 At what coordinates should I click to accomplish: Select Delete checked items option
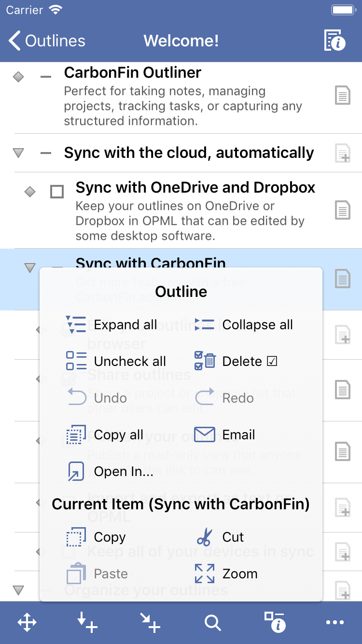pyautogui.click(x=236, y=361)
